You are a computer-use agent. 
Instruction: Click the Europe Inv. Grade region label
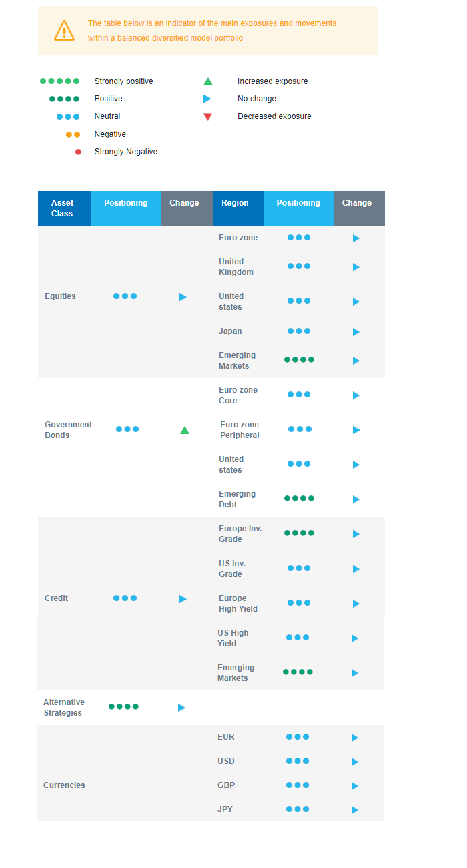click(x=240, y=534)
